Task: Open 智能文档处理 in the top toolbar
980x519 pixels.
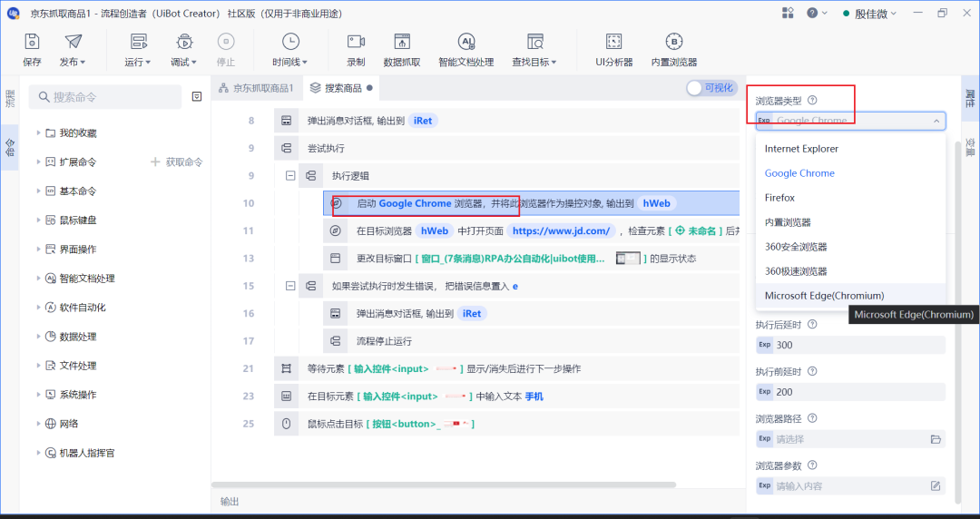Action: tap(466, 50)
